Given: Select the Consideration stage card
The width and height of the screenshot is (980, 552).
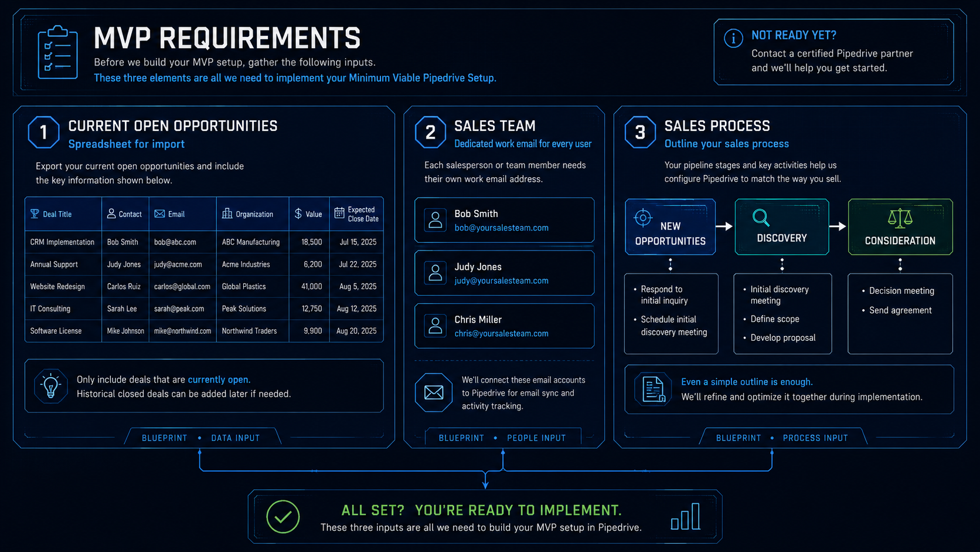Looking at the screenshot, I should coord(900,227).
